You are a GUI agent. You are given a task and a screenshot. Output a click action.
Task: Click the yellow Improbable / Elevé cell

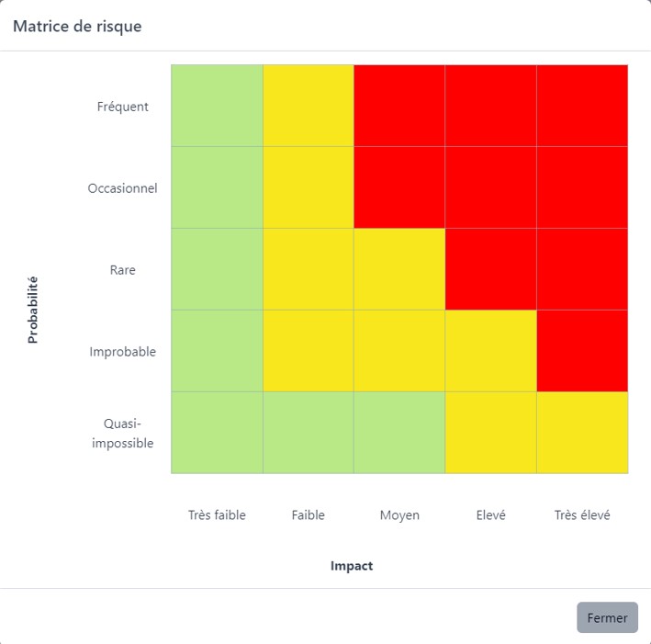[x=490, y=351]
